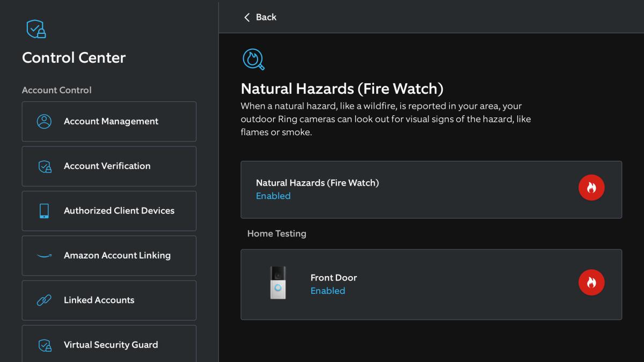Click the Linked Accounts chain icon

click(44, 300)
